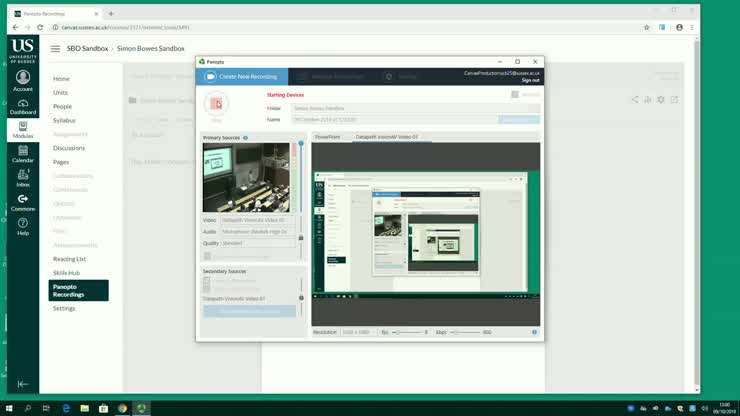
Task: Open the Canvas Inbox icon
Action: pos(23,178)
